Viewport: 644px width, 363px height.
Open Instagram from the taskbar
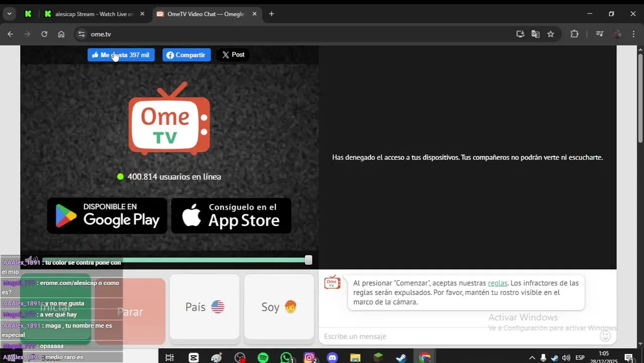click(x=309, y=357)
